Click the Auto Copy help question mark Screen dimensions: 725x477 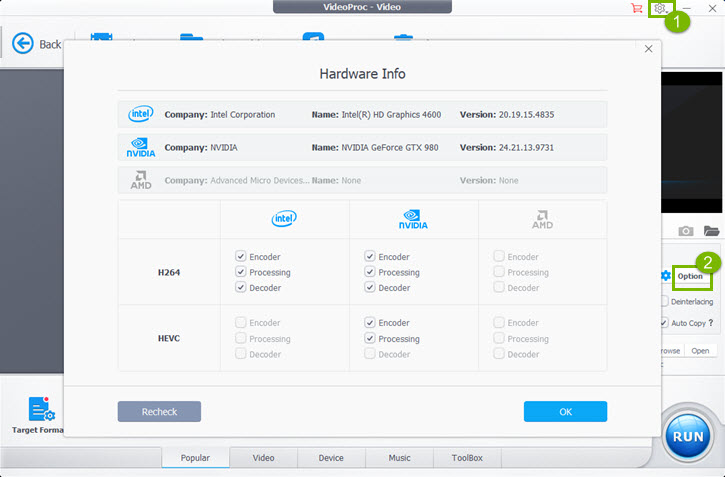point(711,323)
